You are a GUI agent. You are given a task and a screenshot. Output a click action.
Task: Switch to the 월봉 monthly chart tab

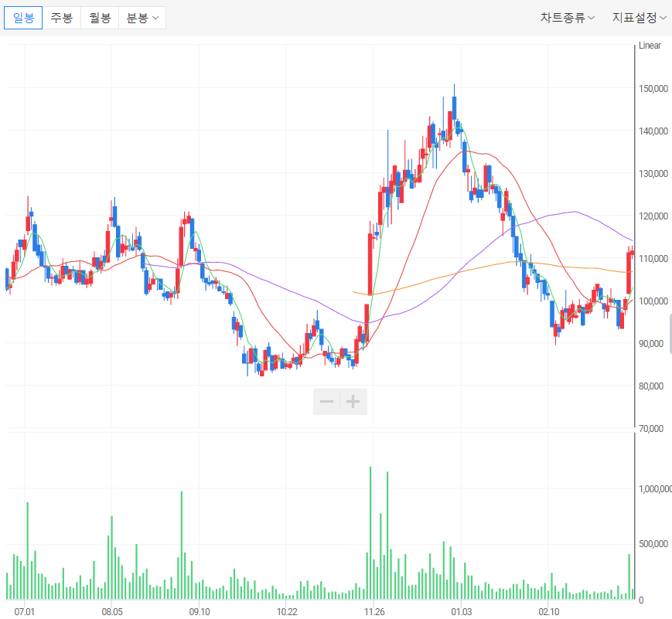click(100, 18)
